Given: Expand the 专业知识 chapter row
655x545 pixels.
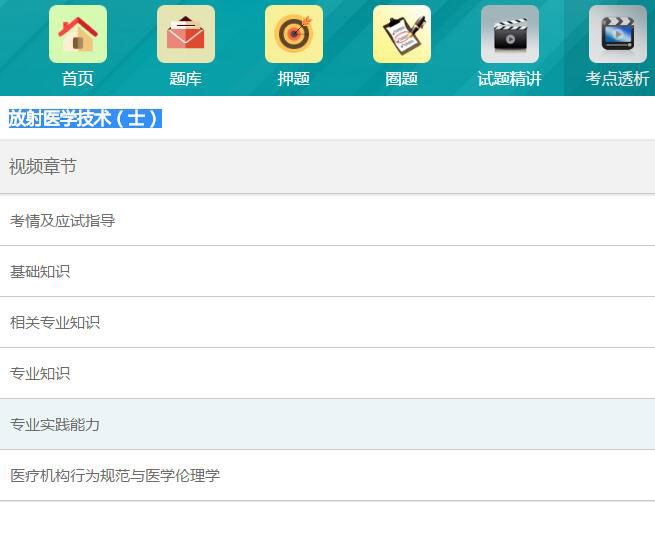Looking at the screenshot, I should (40, 374).
